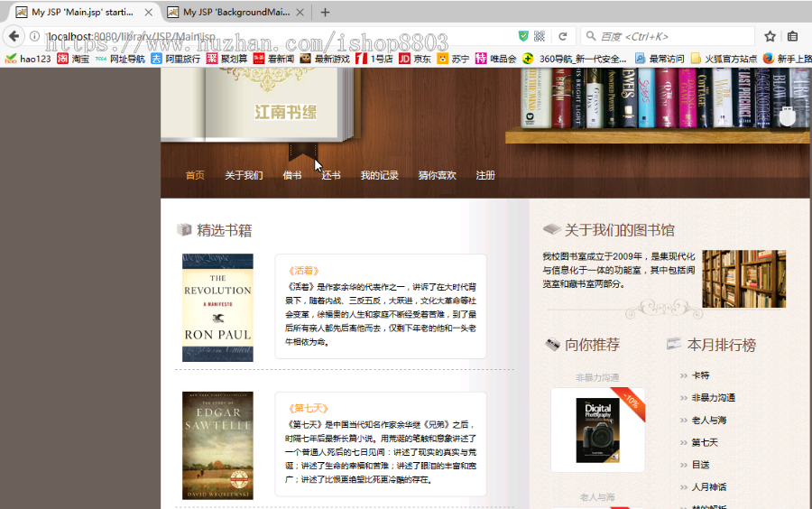Click the Edgar Sawtelle book cover
812x509 pixels.
tap(217, 445)
